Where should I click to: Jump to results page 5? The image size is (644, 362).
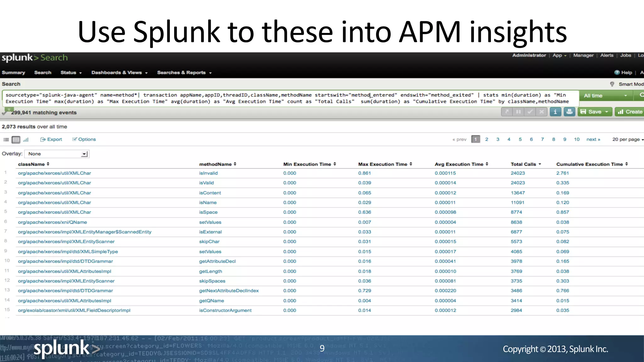(x=520, y=139)
